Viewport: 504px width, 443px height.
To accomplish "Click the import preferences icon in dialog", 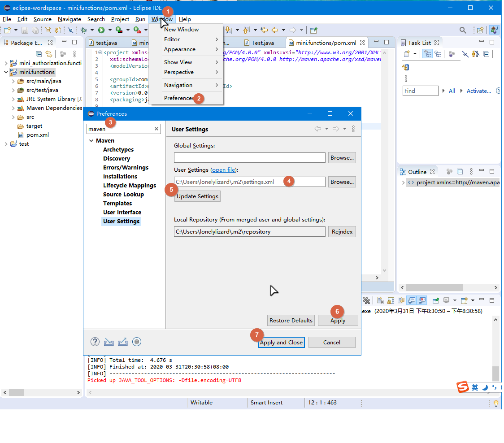I will pyautogui.click(x=109, y=342).
